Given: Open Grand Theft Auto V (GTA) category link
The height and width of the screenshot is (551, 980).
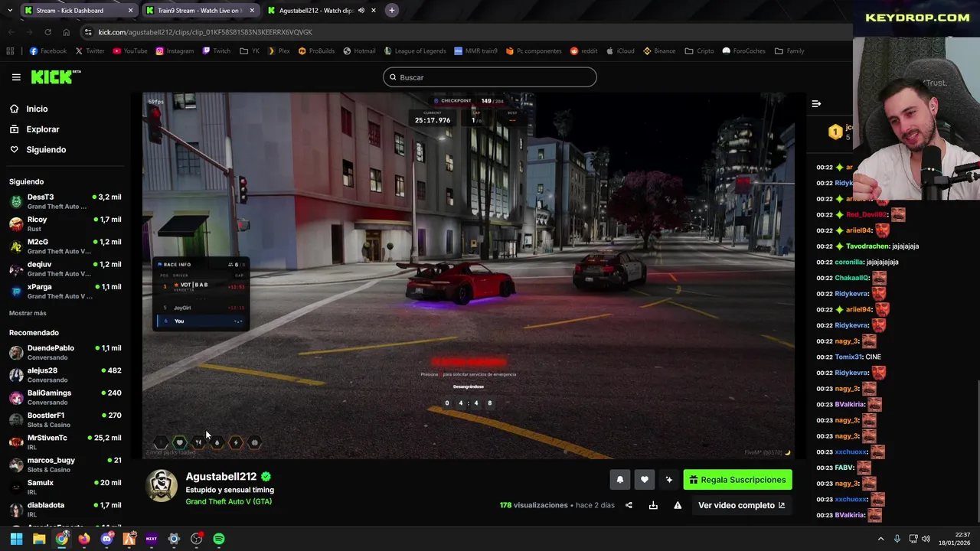Looking at the screenshot, I should 229,501.
